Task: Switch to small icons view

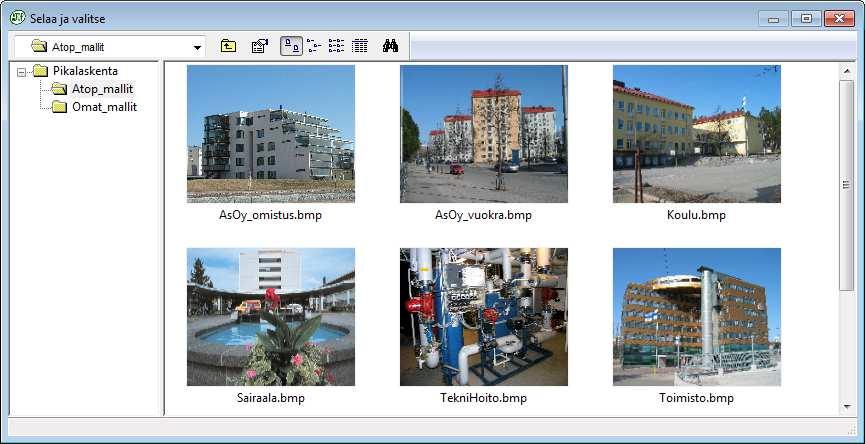Action: pyautogui.click(x=314, y=46)
